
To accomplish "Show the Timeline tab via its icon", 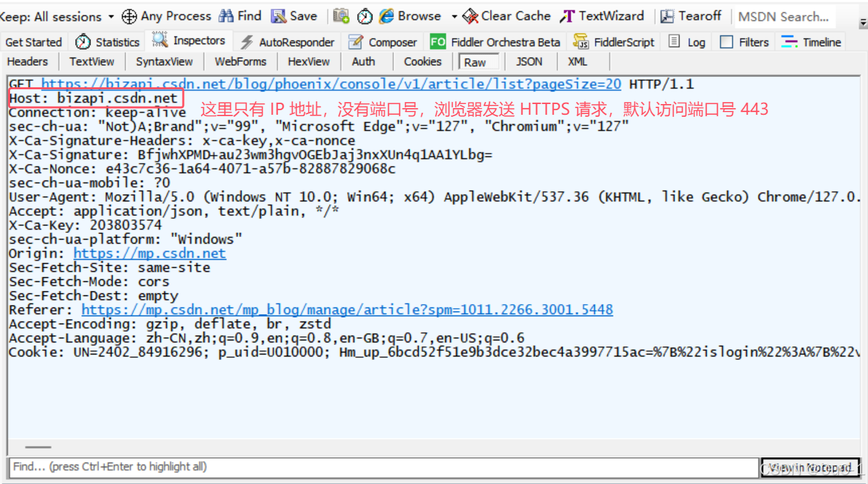I will [x=789, y=42].
